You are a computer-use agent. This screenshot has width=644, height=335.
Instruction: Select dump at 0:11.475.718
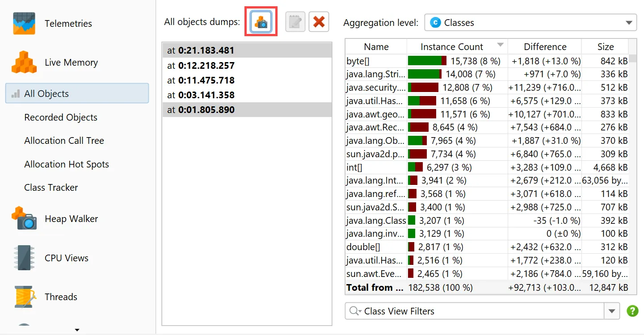pyautogui.click(x=247, y=80)
